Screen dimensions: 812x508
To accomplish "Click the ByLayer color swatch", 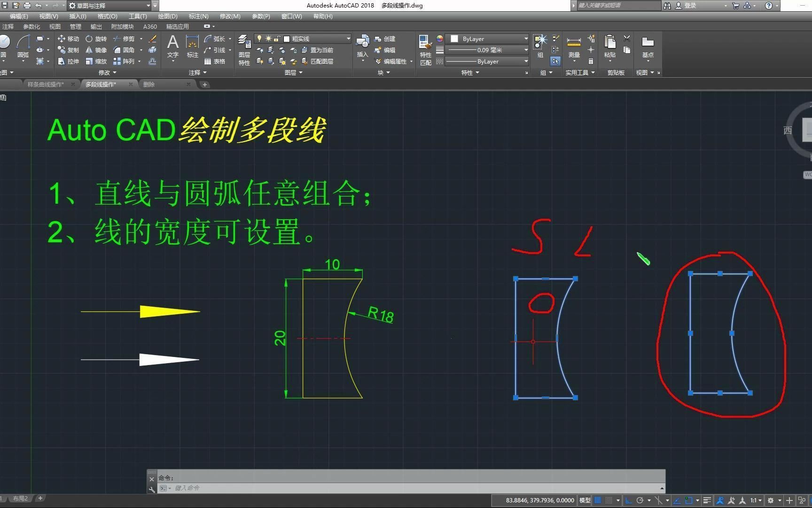I will point(454,39).
